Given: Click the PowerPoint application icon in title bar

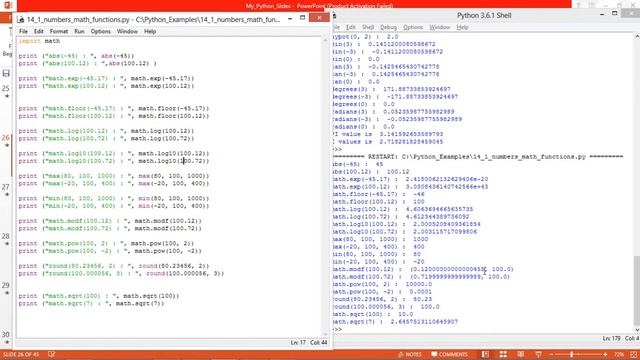Looking at the screenshot, I should tap(7, 5).
